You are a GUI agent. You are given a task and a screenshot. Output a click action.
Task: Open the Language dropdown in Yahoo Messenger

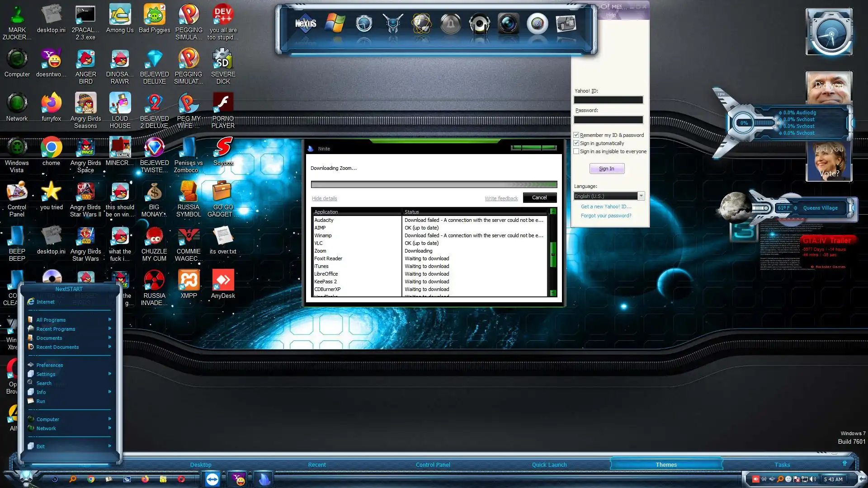click(641, 196)
